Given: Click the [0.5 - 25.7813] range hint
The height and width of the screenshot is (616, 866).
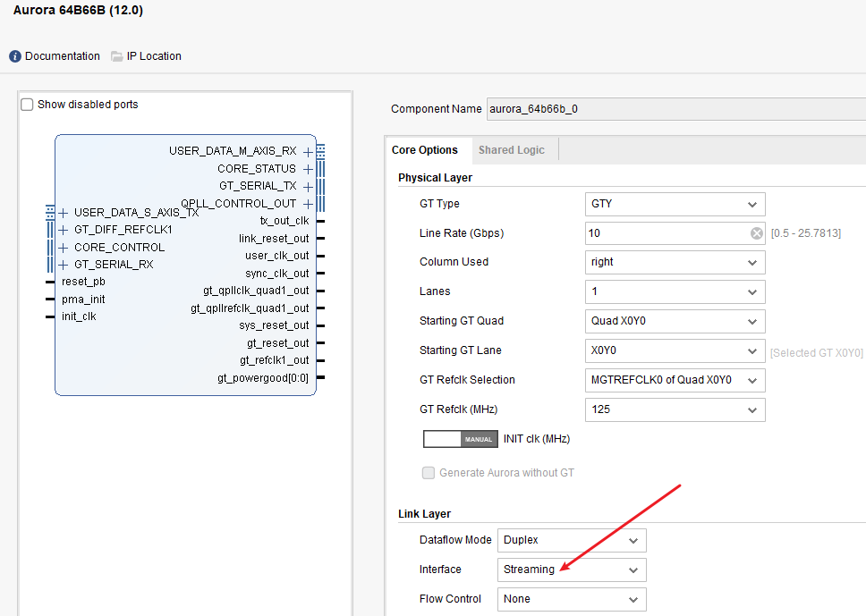Looking at the screenshot, I should point(806,233).
